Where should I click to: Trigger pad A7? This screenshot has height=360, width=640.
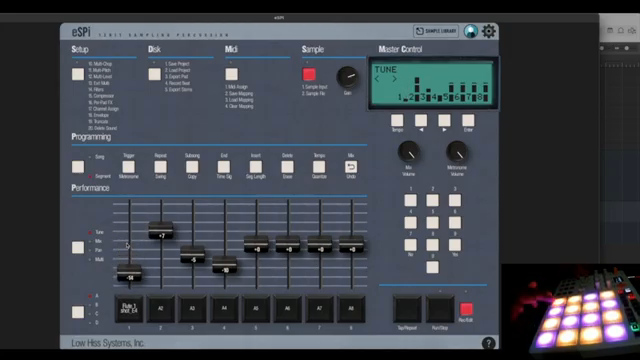point(319,309)
